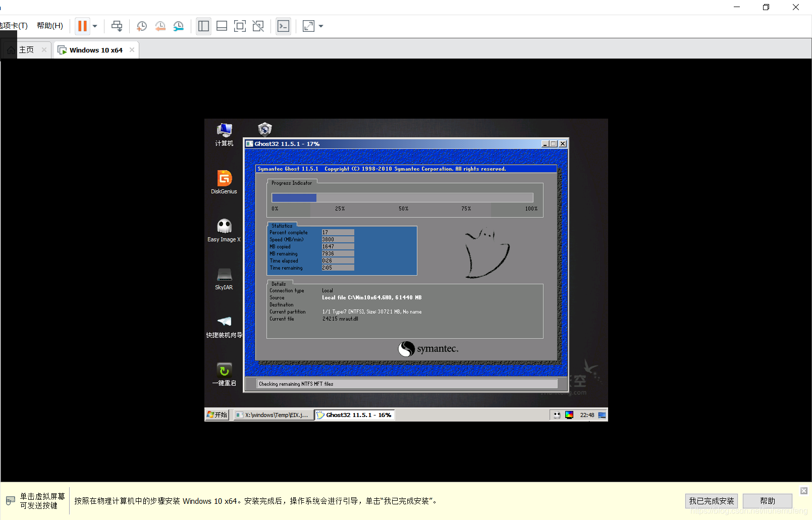
Task: Open the 计算机 desktop icon
Action: 224,135
